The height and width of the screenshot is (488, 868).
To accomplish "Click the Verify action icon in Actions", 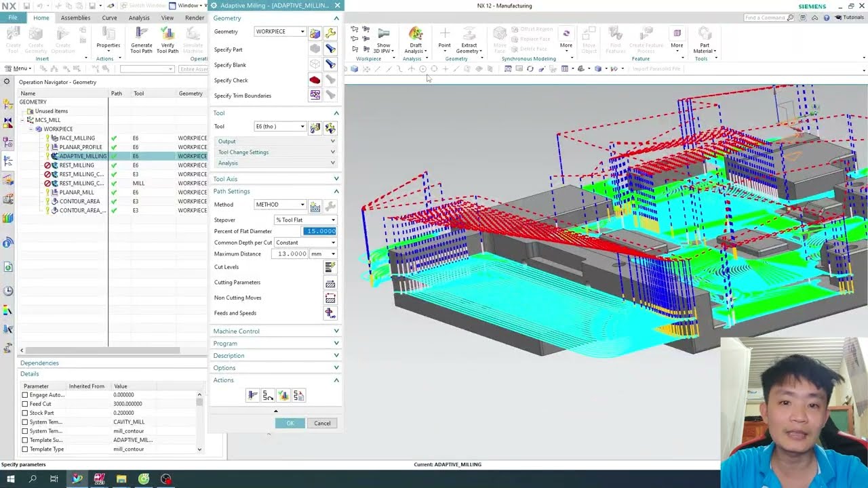I will tap(283, 395).
